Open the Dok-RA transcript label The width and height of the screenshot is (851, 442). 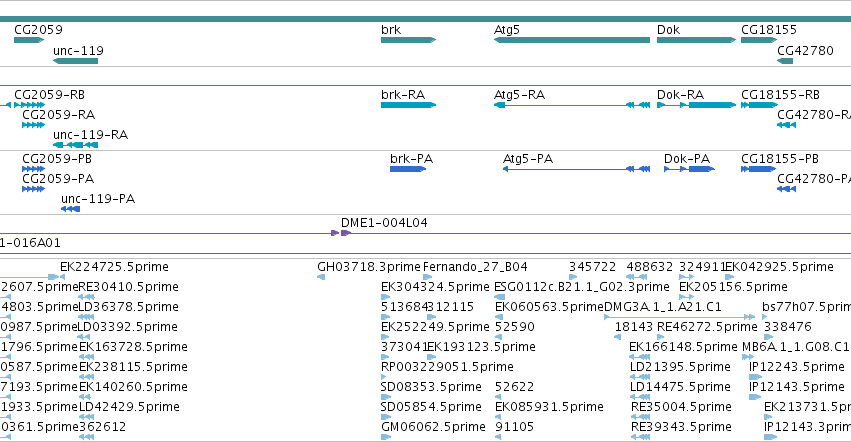[680, 94]
